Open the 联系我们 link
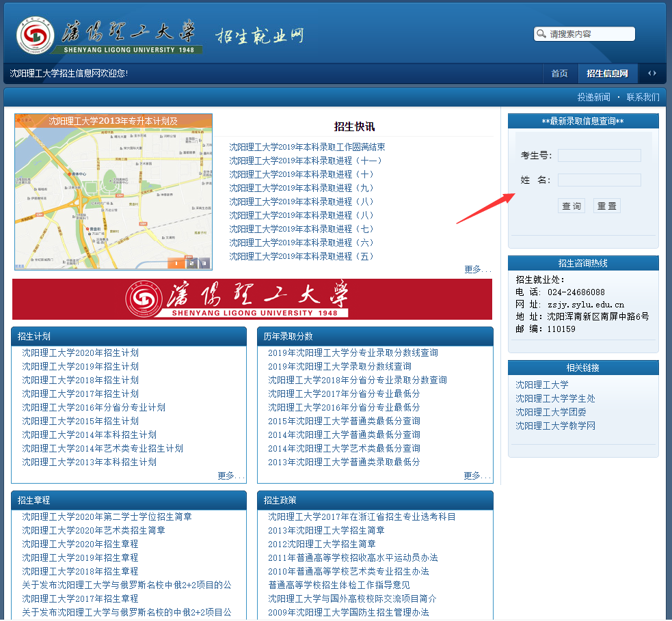Image resolution: width=672 pixels, height=621 pixels. [x=643, y=97]
